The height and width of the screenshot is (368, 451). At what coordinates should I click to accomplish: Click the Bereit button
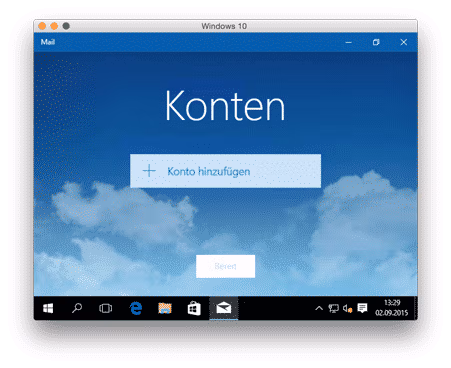pyautogui.click(x=225, y=266)
